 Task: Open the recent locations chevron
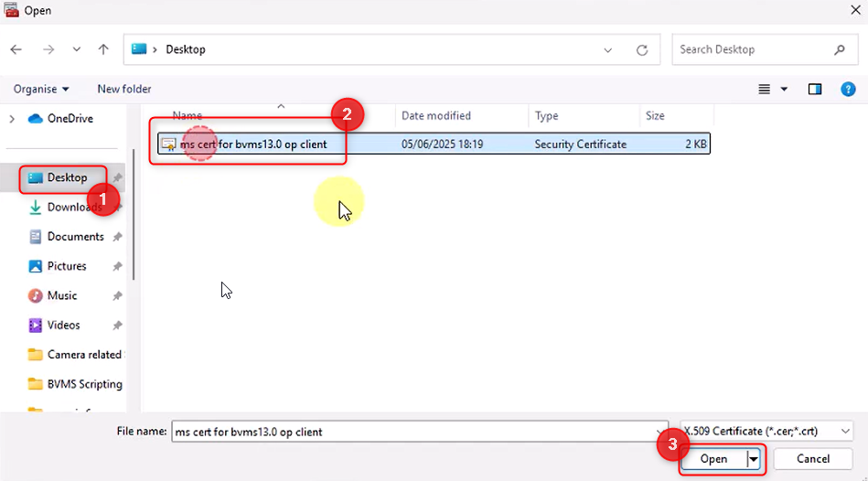coord(77,49)
